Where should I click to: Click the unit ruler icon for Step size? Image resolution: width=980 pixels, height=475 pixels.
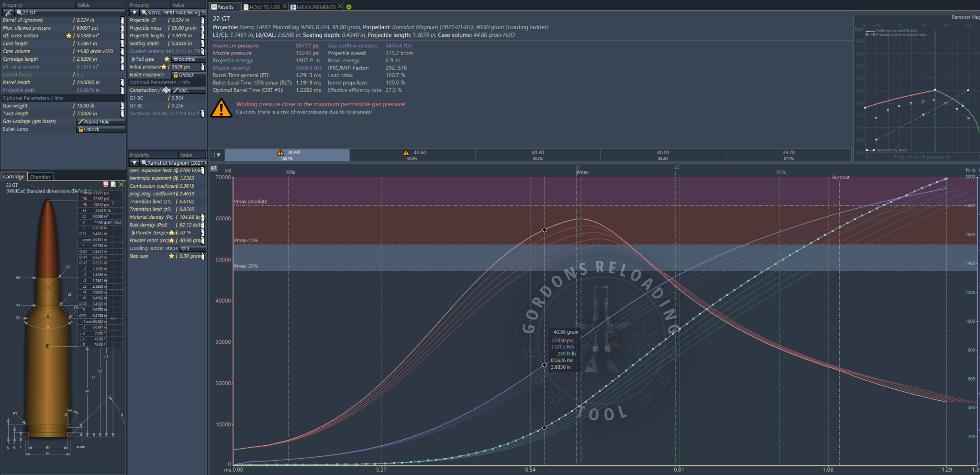203,256
